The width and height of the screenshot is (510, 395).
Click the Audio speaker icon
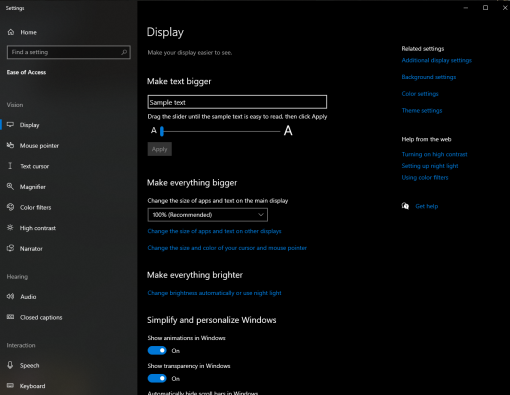[x=10, y=296]
